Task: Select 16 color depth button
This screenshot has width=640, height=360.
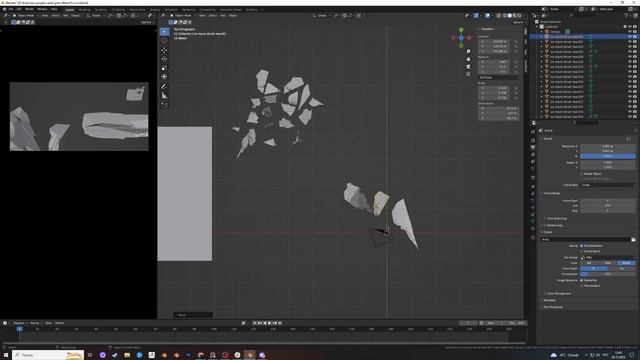Action: (622, 268)
